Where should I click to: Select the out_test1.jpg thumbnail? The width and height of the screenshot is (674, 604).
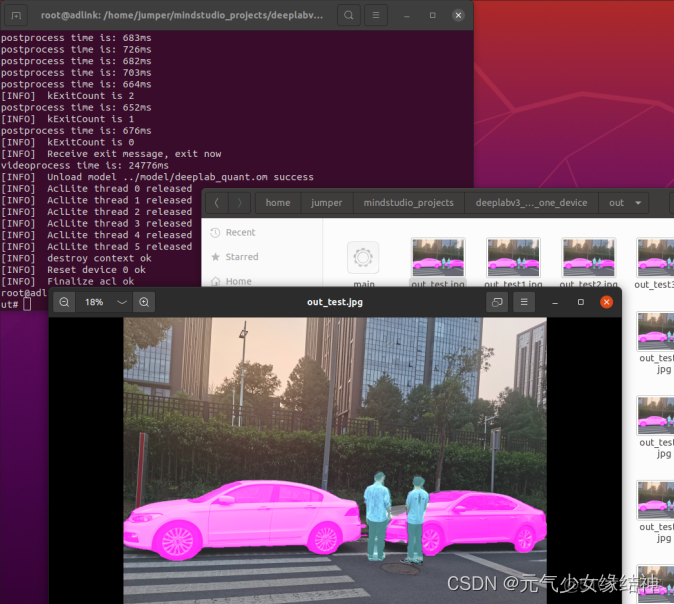point(513,258)
